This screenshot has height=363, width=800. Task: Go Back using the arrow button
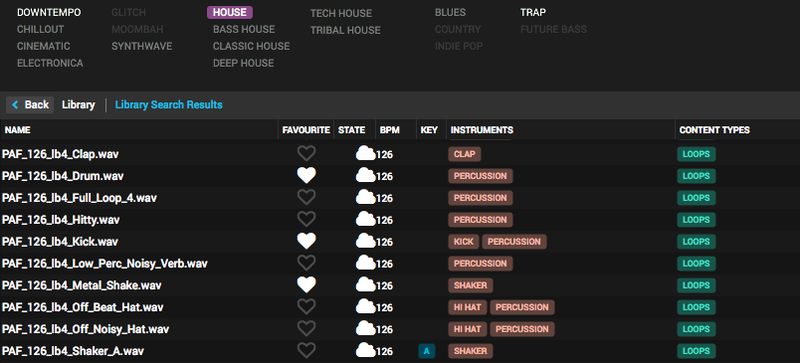click(30, 105)
